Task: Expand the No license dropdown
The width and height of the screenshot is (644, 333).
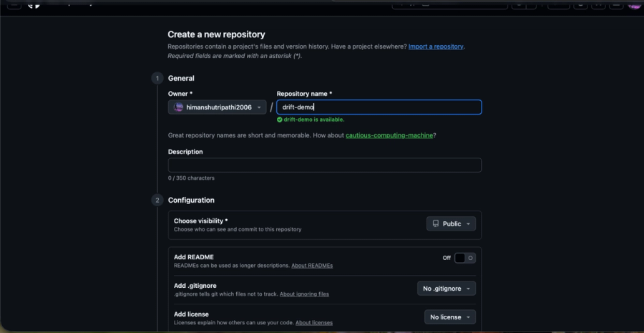Action: [450, 317]
